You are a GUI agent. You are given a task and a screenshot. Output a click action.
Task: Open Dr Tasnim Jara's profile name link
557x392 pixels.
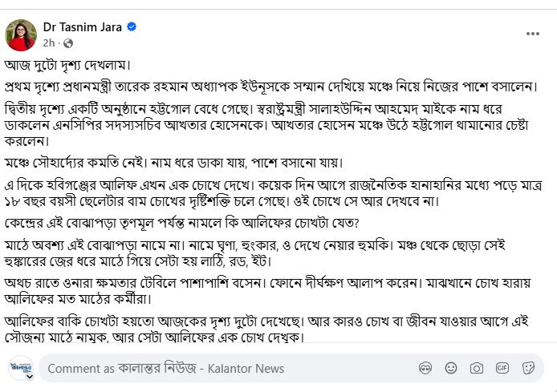(83, 27)
